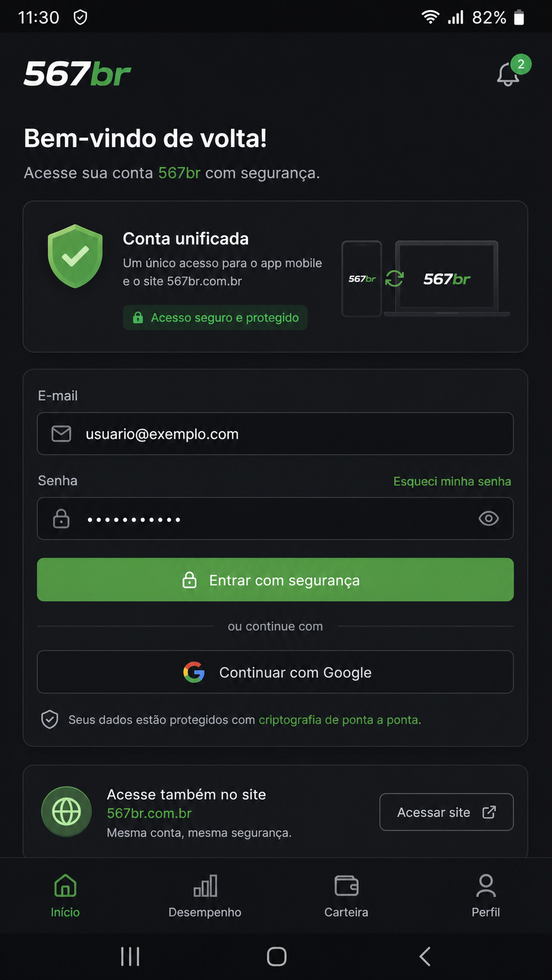Go to the Perfil tab
552x980 pixels.
click(486, 896)
